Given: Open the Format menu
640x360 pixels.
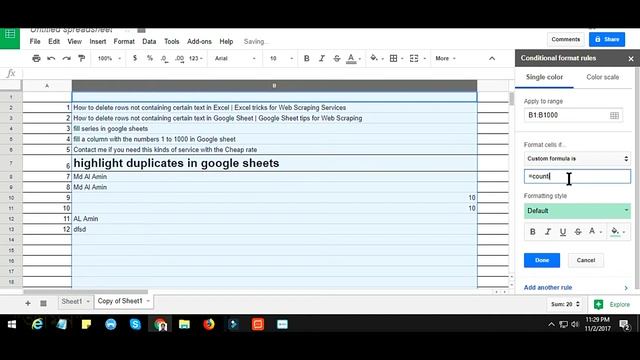Looking at the screenshot, I should coord(124,42).
